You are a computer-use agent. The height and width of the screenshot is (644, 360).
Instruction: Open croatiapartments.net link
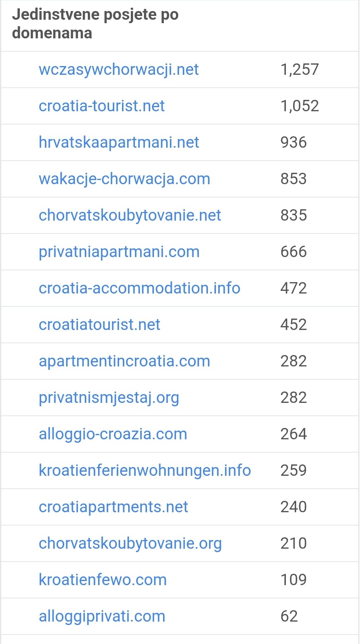[113, 507]
